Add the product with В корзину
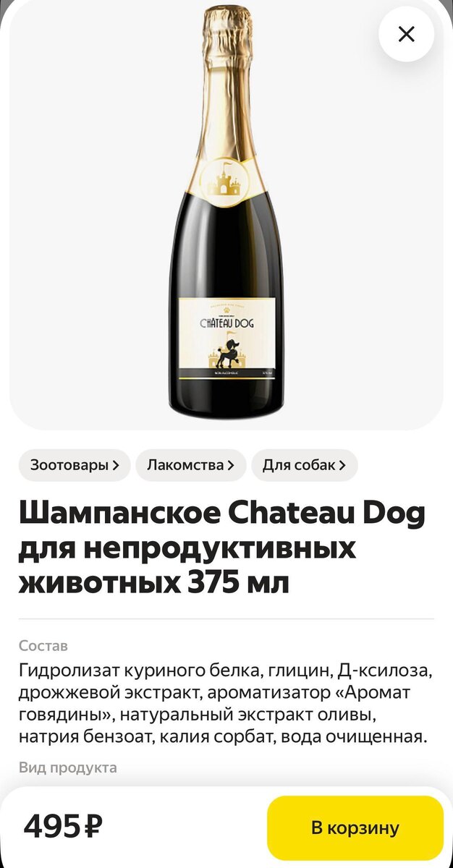Viewport: 453px width, 868px height. click(355, 828)
